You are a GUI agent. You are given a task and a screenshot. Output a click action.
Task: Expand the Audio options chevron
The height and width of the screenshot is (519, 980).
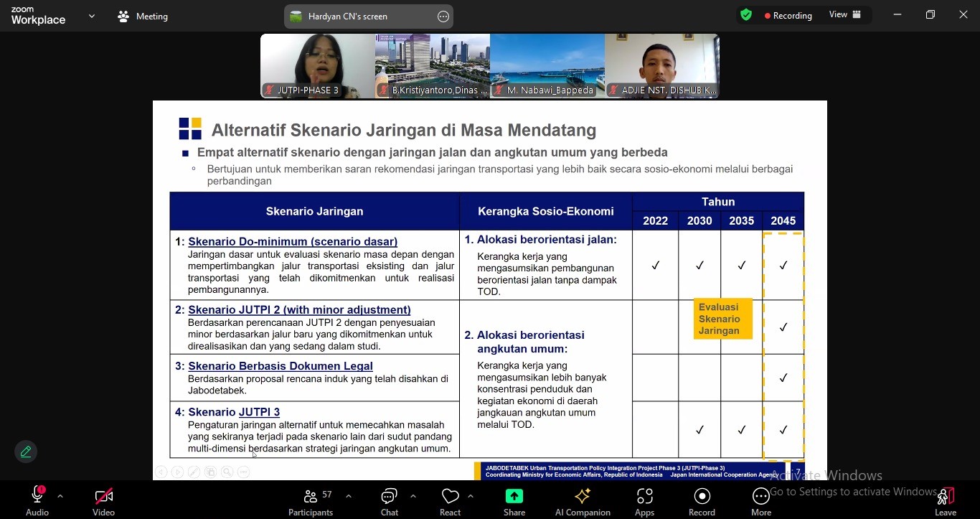coord(60,496)
